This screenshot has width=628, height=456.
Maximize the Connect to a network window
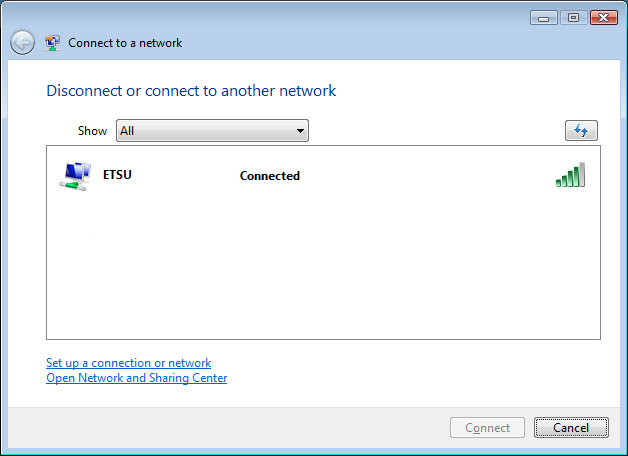coord(574,17)
